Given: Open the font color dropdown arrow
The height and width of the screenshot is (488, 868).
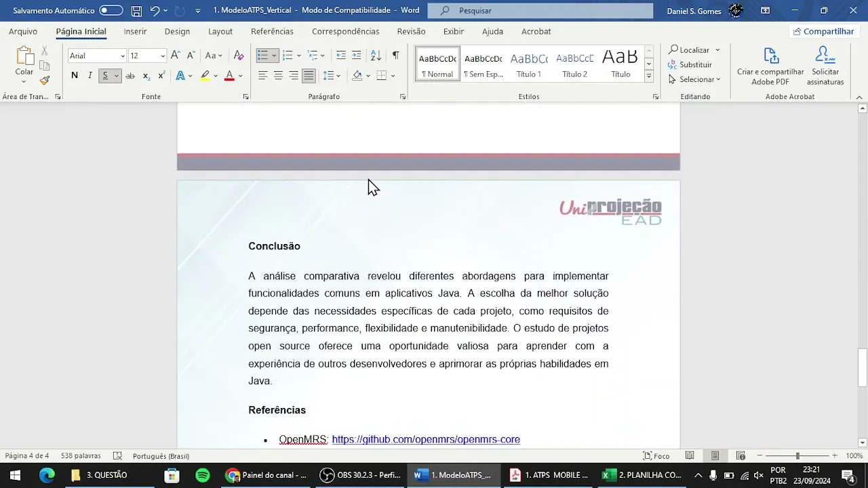Looking at the screenshot, I should point(240,76).
